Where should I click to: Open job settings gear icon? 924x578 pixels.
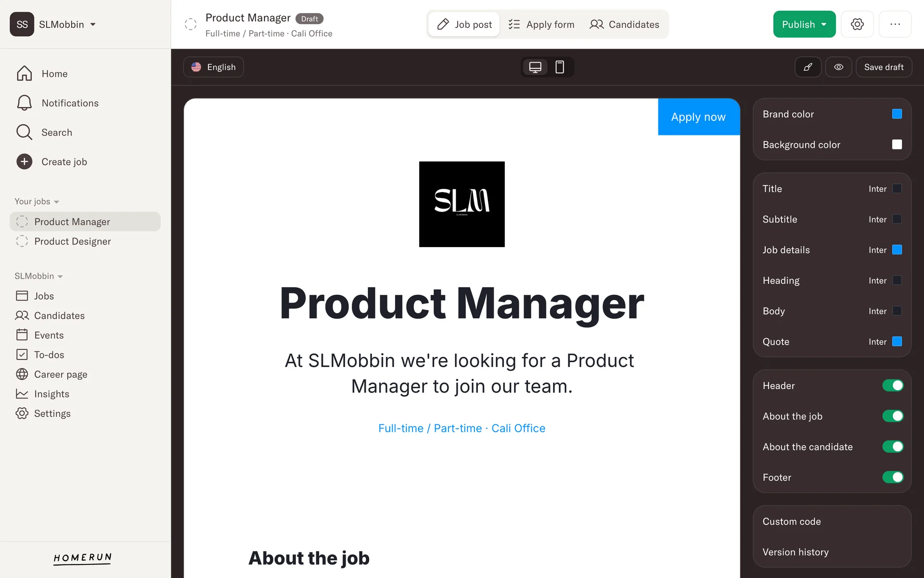click(x=857, y=24)
